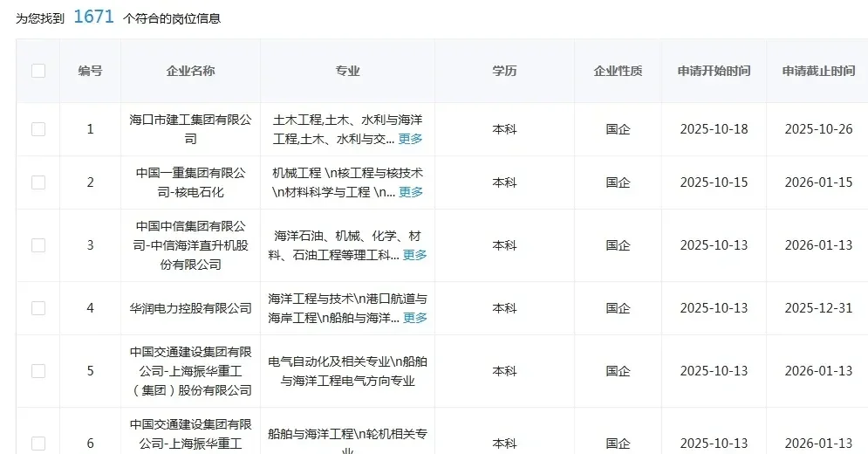868x454 pixels.
Task: Tick the select-all checkbox in table header
Action: click(x=38, y=71)
